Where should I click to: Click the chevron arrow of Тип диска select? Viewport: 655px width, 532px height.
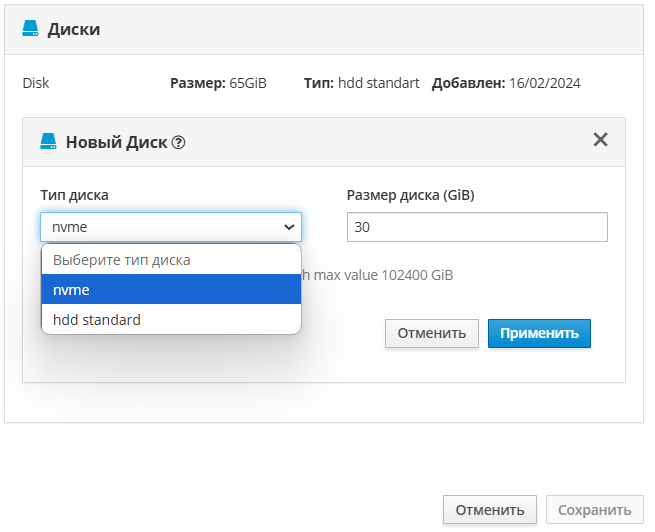pyautogui.click(x=289, y=227)
